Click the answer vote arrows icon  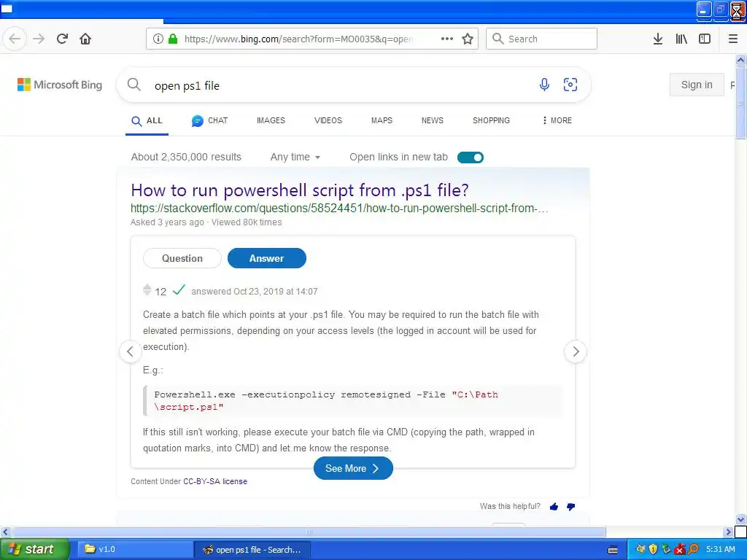[x=147, y=290]
